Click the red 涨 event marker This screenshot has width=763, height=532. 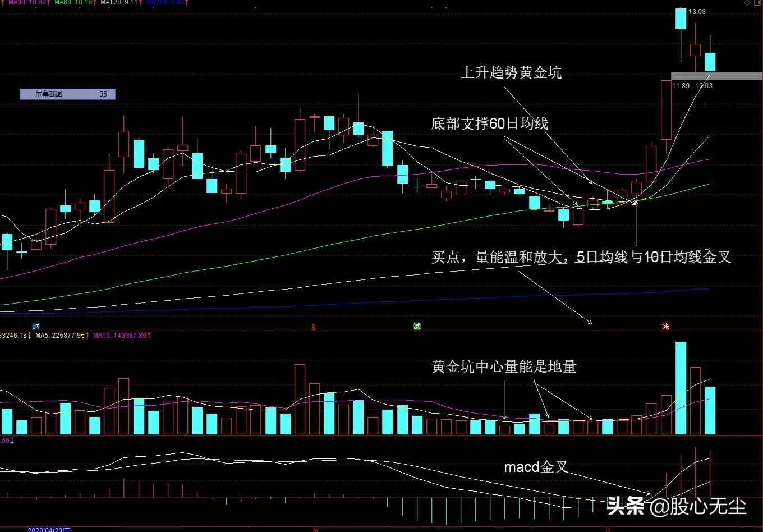click(666, 327)
